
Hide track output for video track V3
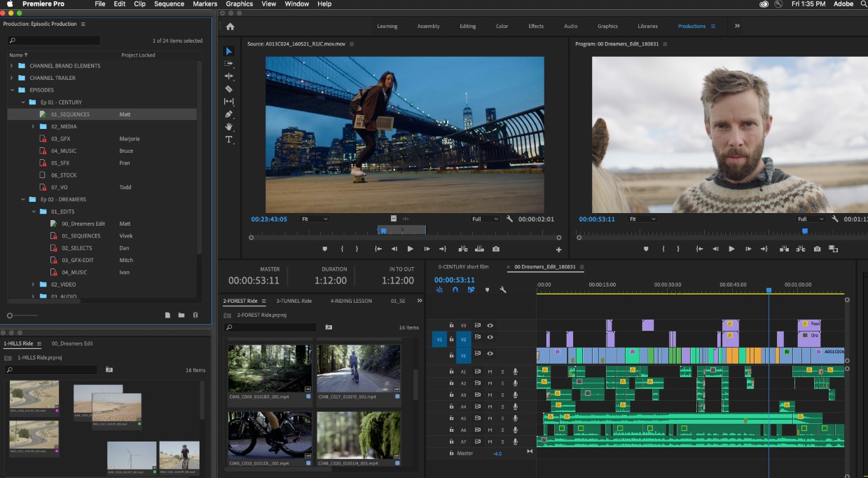[490, 326]
